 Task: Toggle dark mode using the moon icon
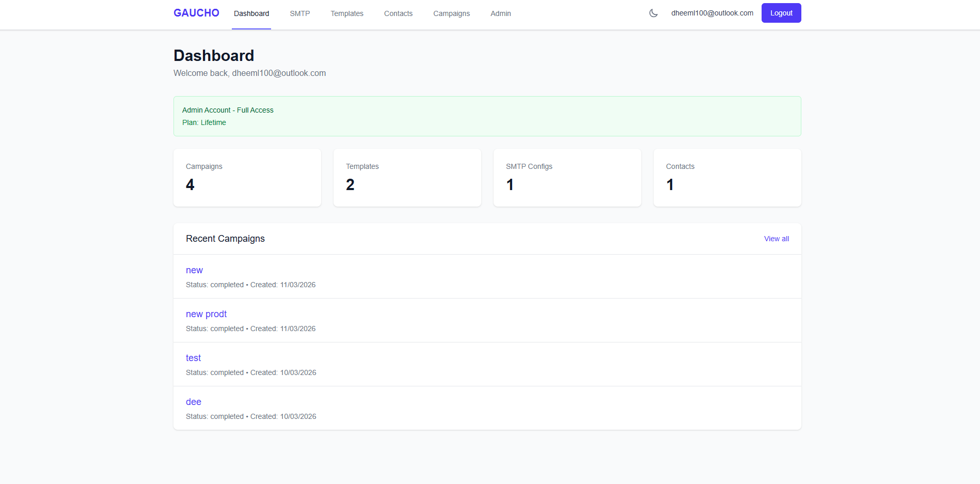point(653,13)
